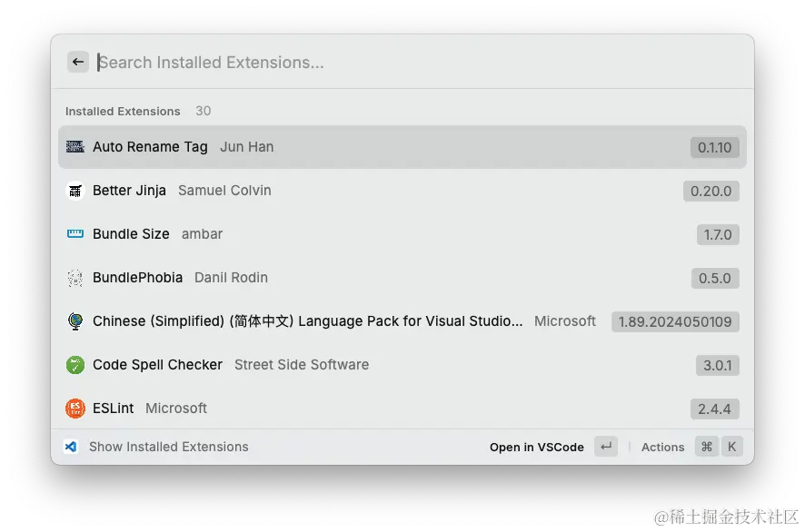Click the Samuel Colvin author name
805x532 pixels.
pyautogui.click(x=224, y=191)
